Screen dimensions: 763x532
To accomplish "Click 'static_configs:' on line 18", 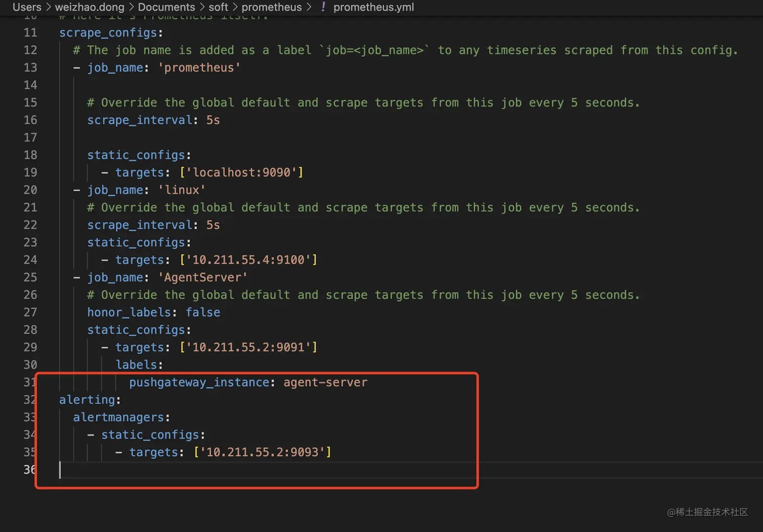I will pyautogui.click(x=139, y=155).
